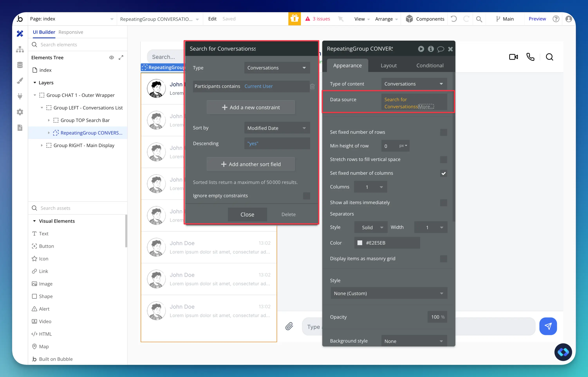Click Add a new constraint button
588x377 pixels.
pos(251,107)
